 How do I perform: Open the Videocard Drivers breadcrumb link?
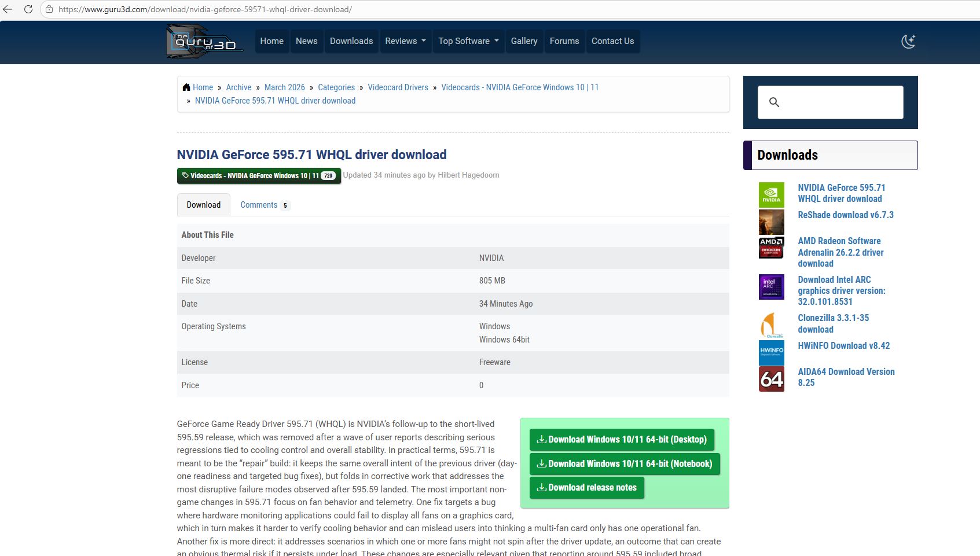398,87
